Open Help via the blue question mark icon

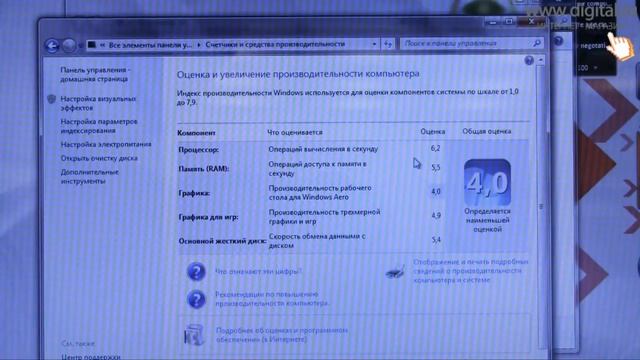(x=529, y=61)
